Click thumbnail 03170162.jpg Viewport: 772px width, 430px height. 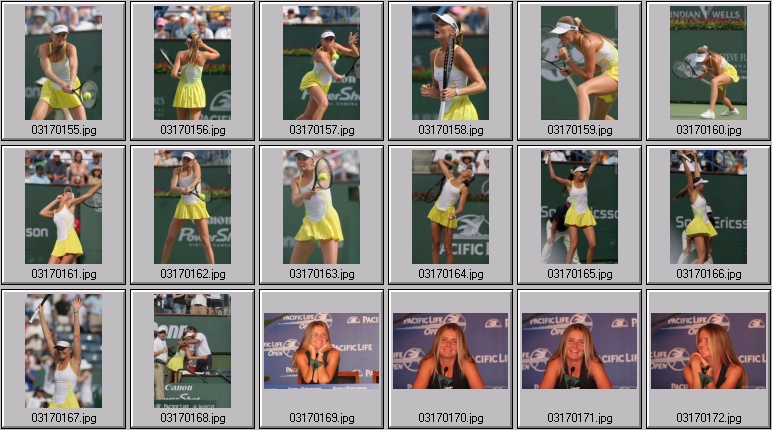pyautogui.click(x=192, y=207)
